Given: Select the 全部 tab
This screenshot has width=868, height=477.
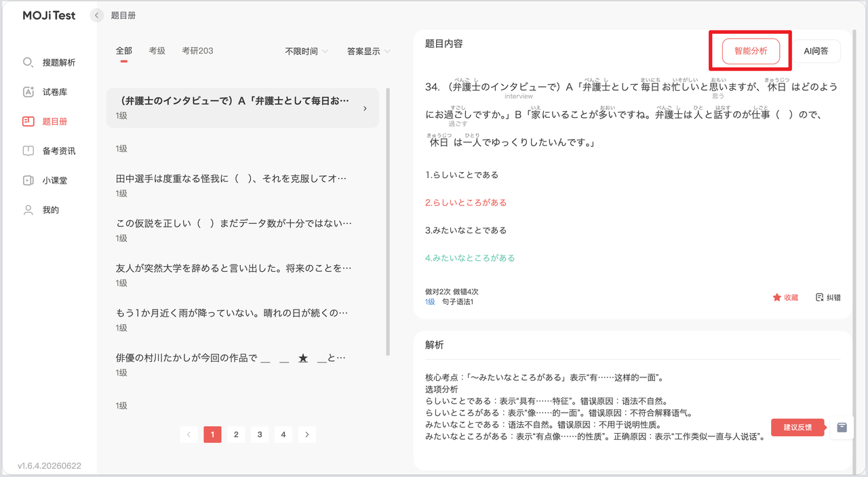Looking at the screenshot, I should pyautogui.click(x=124, y=51).
